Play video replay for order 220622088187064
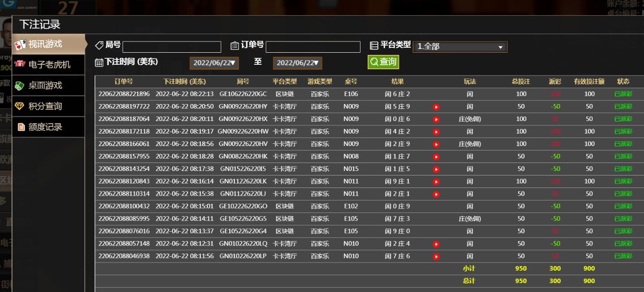This screenshot has width=644, height=292. [436, 119]
